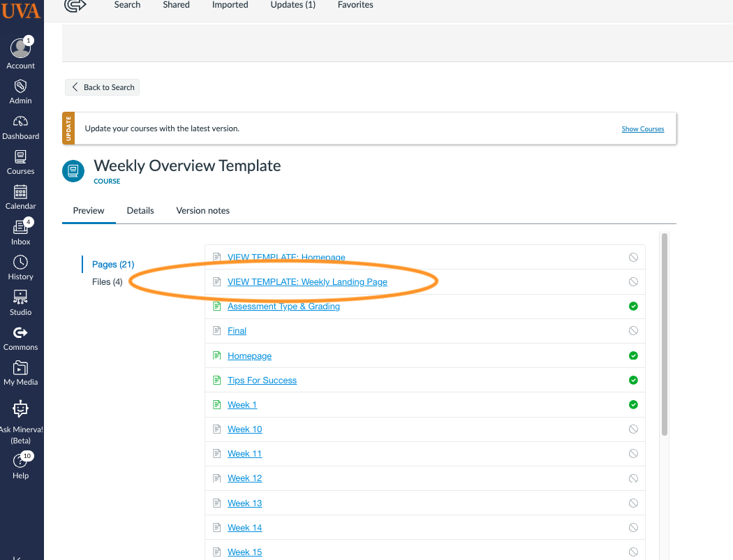Toggle the published check for Assessment Type & Grading

(633, 306)
